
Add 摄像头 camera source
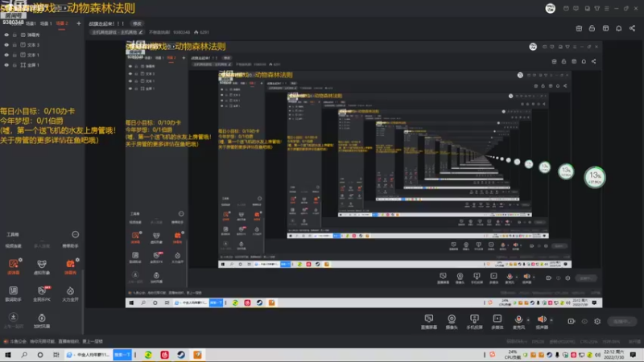click(x=452, y=321)
